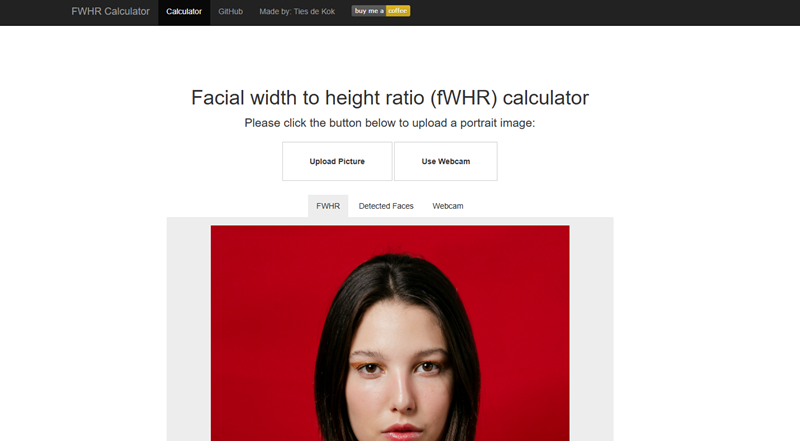Open the Webcam tab

(x=448, y=206)
